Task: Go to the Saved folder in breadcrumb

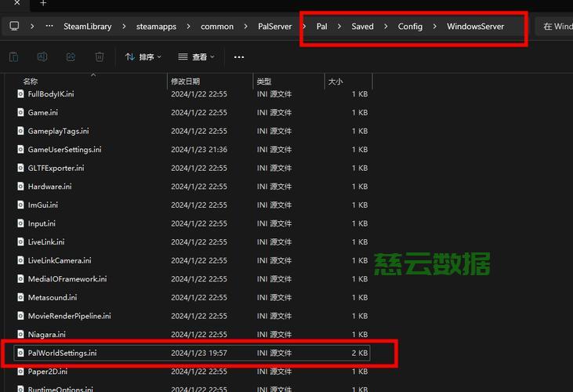Action: click(362, 26)
